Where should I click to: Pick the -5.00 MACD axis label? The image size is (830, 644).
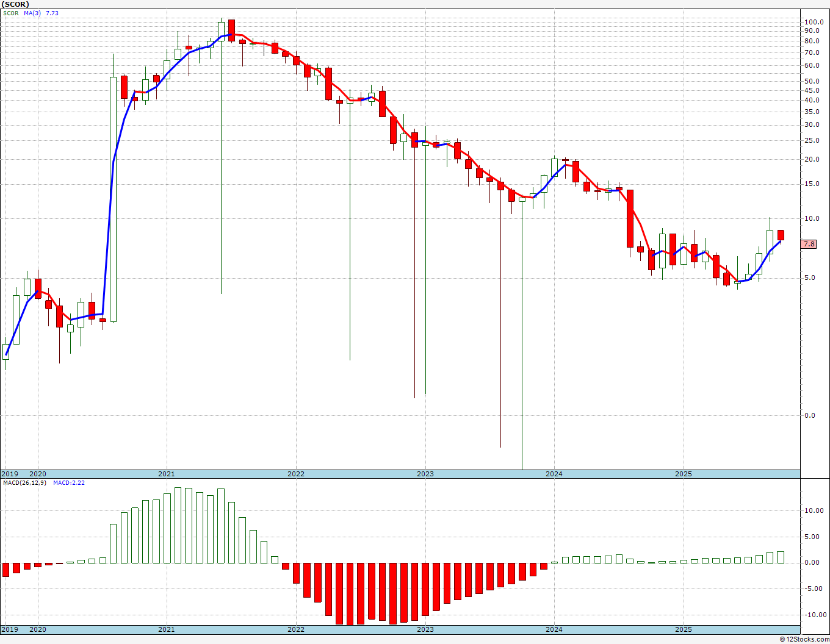click(812, 589)
